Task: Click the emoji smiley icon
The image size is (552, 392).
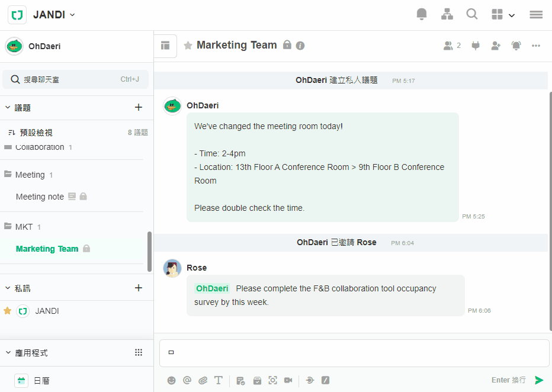Action: pos(172,380)
